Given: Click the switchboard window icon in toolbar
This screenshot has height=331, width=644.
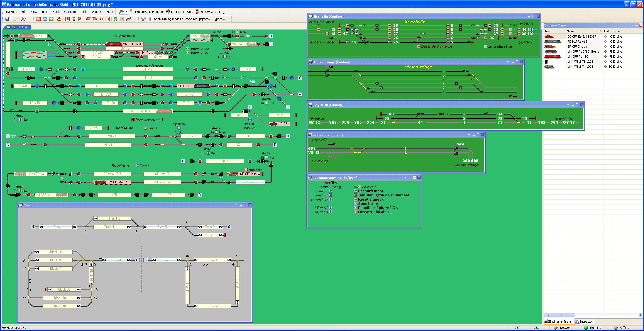Looking at the screenshot, I should point(122,12).
